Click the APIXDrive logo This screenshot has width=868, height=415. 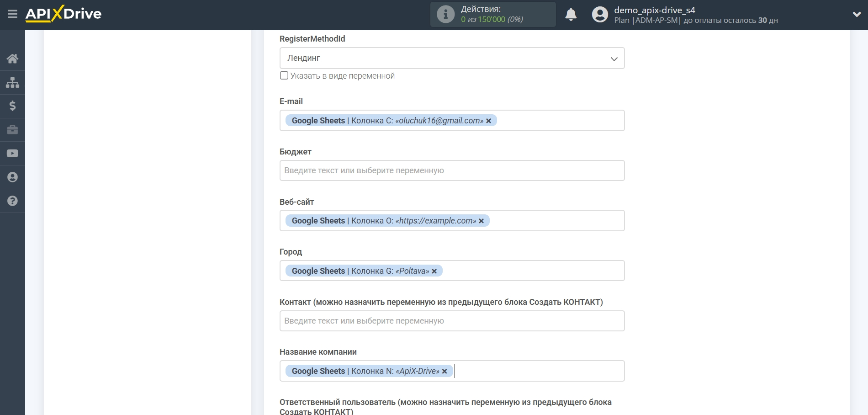[x=64, y=14]
